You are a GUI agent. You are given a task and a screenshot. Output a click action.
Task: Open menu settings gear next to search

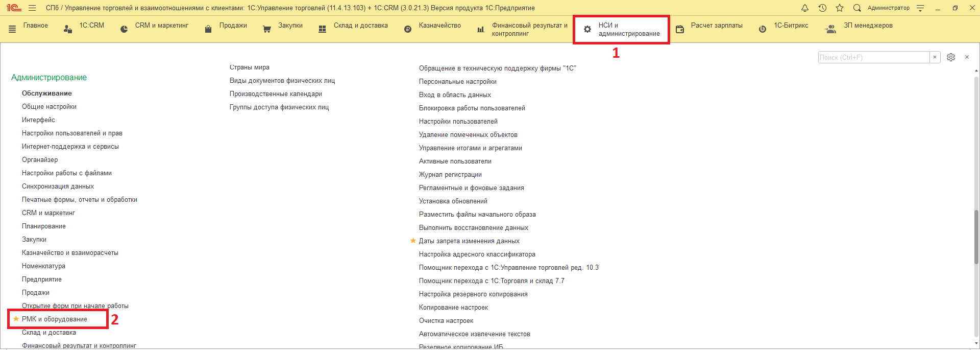pos(951,57)
